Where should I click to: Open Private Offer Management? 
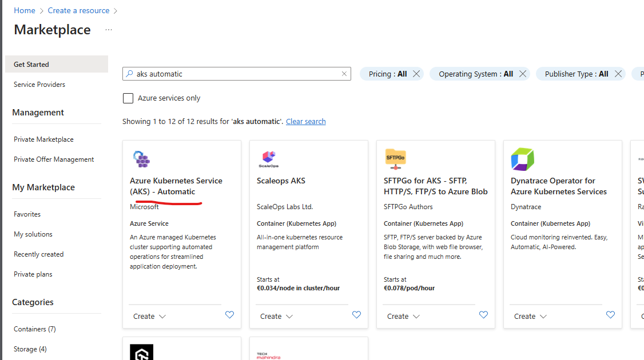tap(54, 159)
